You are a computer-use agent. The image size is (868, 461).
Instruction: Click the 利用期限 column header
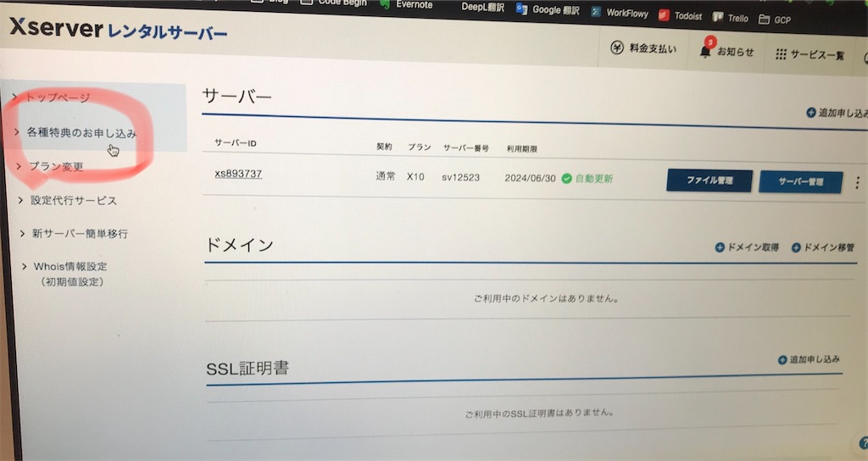[521, 149]
